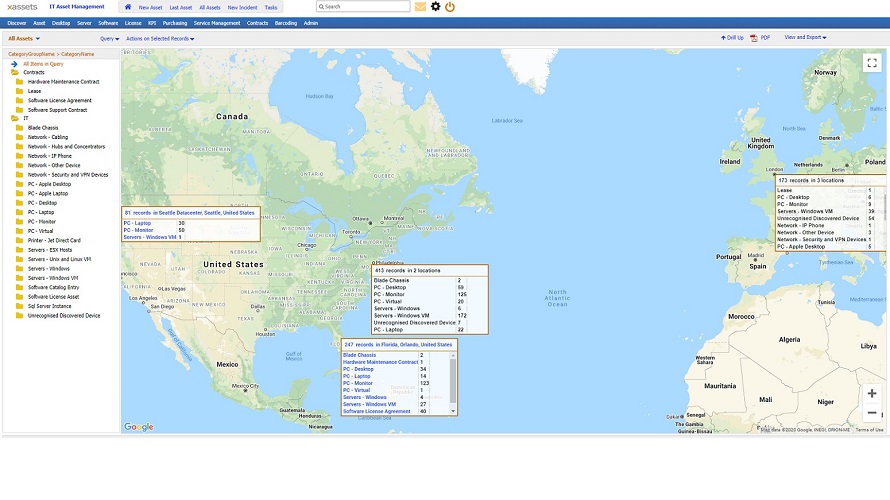Open the Query dropdown

[x=110, y=39]
